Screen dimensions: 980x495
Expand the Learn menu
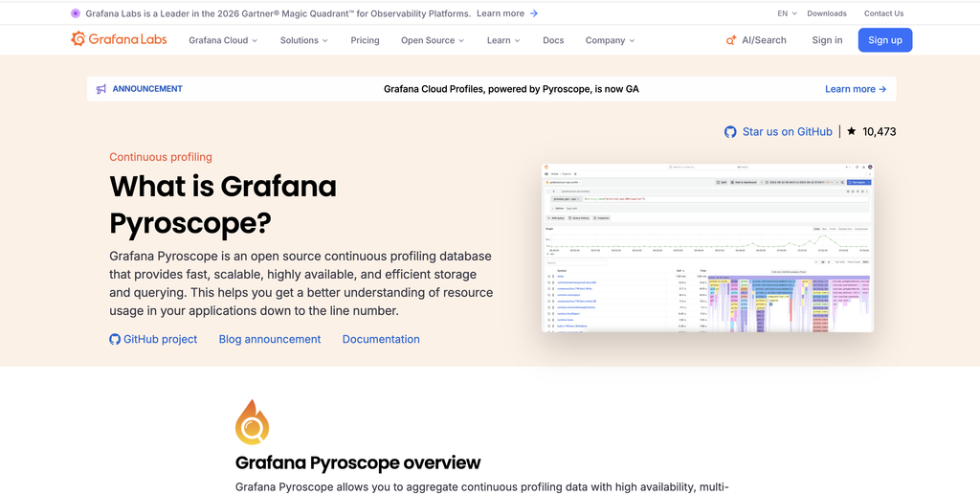pyautogui.click(x=503, y=40)
